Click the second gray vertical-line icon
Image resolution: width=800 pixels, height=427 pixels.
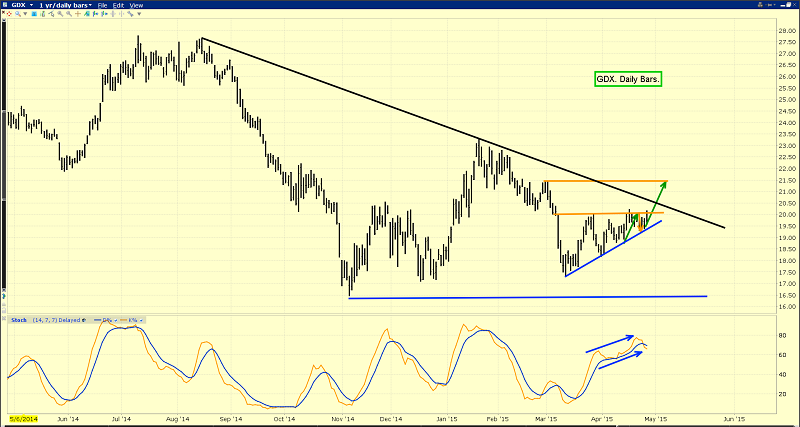121,14
